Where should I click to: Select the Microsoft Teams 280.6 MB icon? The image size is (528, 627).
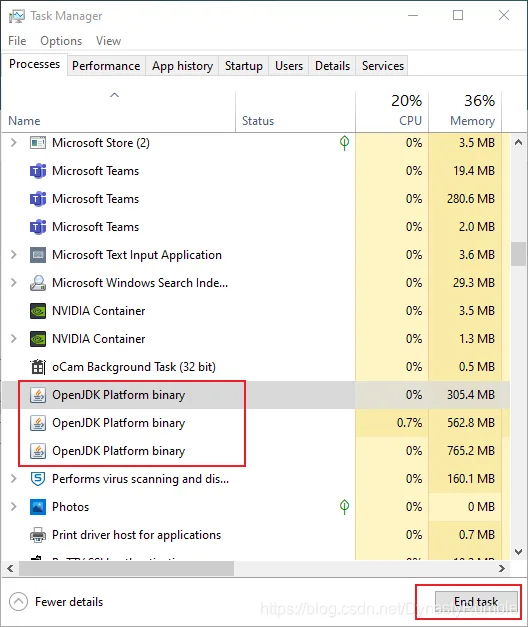pyautogui.click(x=38, y=199)
